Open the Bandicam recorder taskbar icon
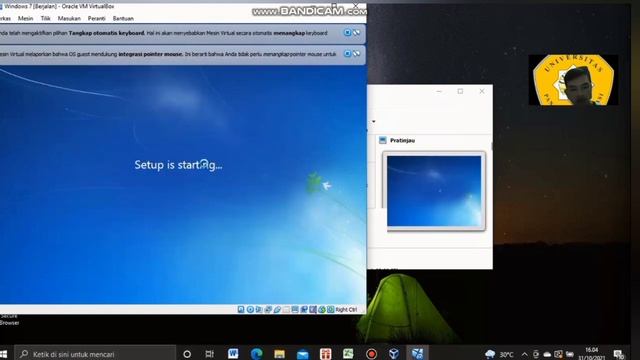Screen dimensions: 640x360 pyautogui.click(x=371, y=353)
